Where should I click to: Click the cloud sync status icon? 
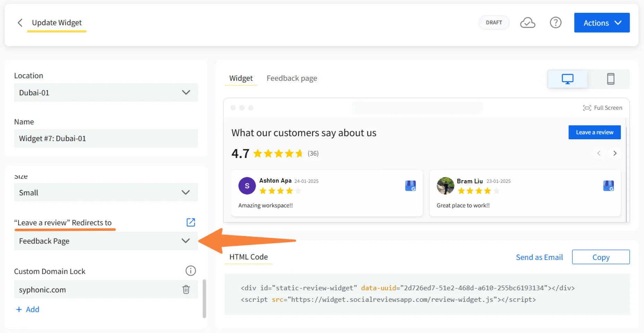click(528, 23)
